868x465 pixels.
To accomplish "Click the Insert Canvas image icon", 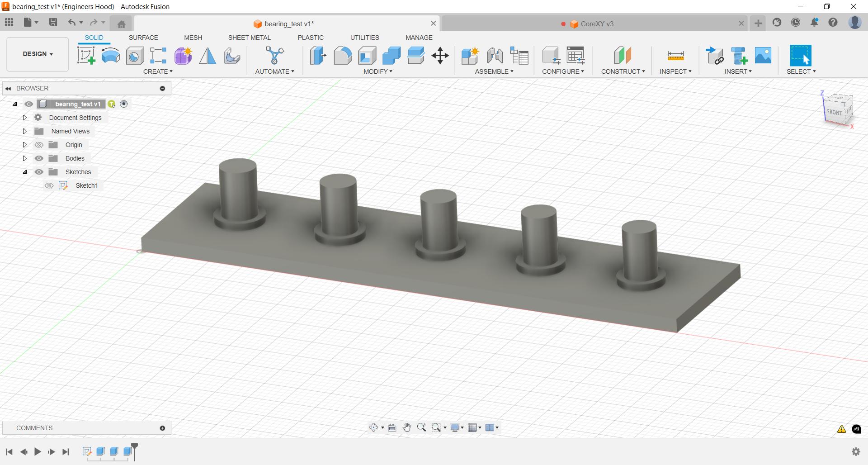I will (x=763, y=56).
